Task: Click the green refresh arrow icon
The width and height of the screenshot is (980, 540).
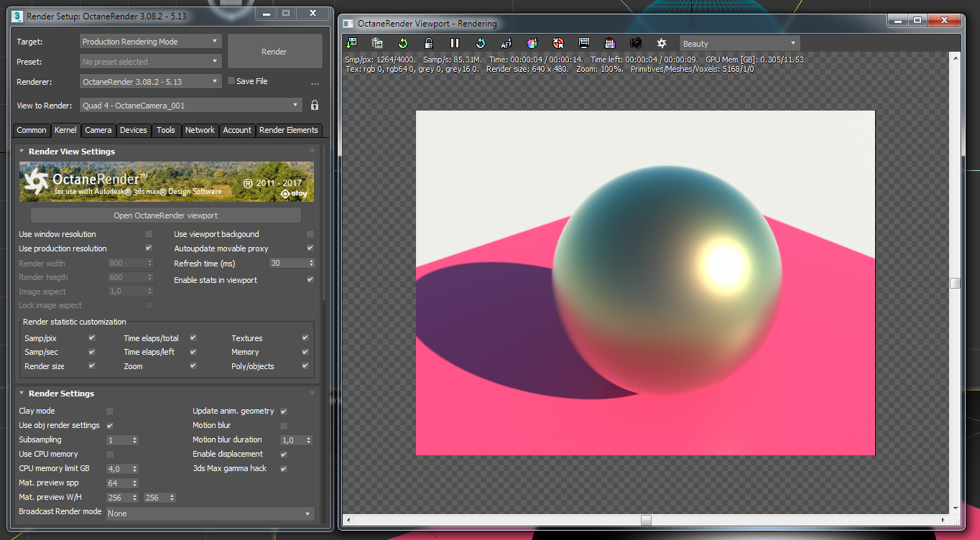Action: pos(403,44)
